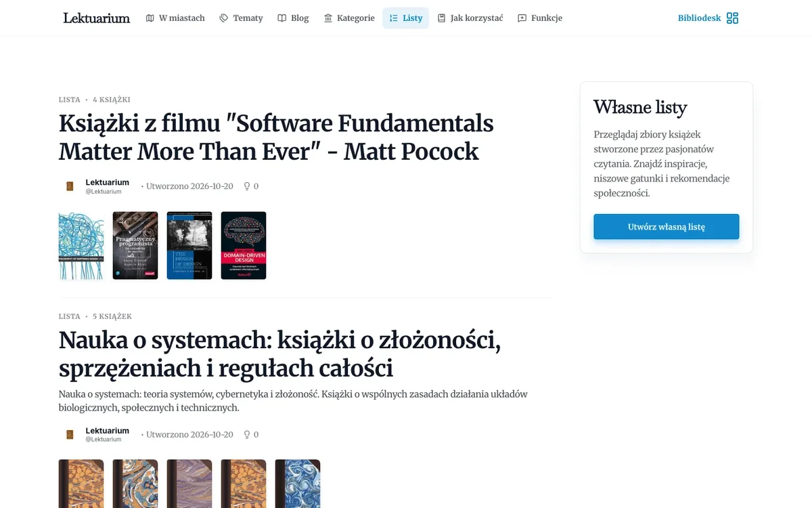Open the purple-gray marbled book cover
Viewport: 812px width, 508px height.
(189, 484)
